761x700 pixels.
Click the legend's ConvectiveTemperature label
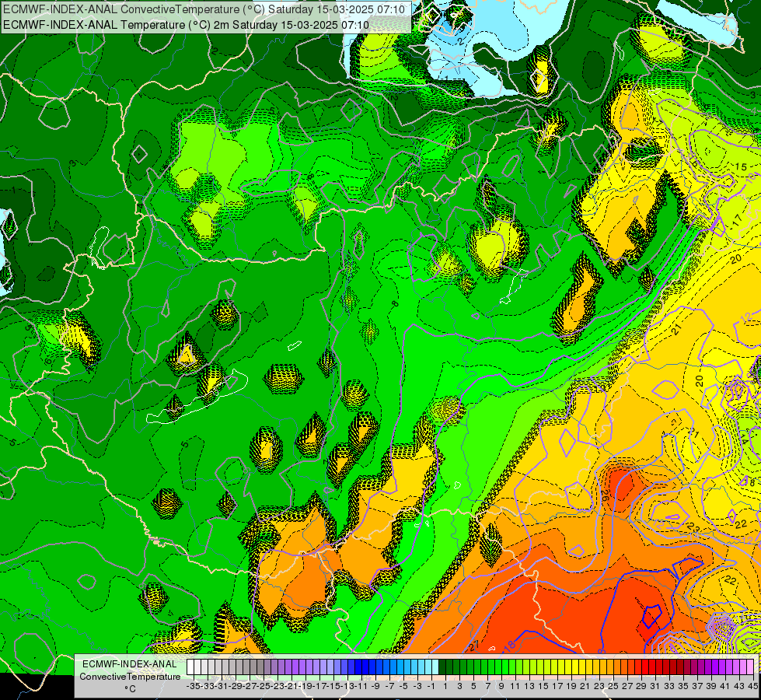point(130,676)
